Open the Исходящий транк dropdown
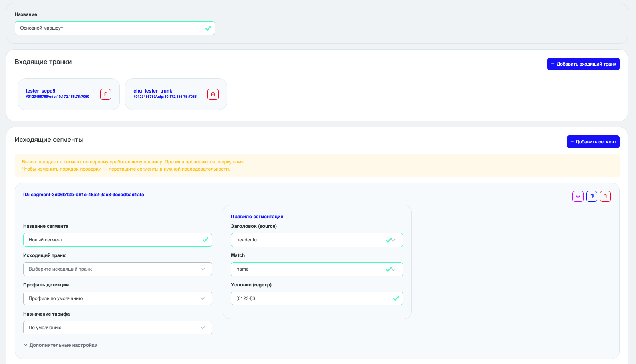 pyautogui.click(x=118, y=269)
